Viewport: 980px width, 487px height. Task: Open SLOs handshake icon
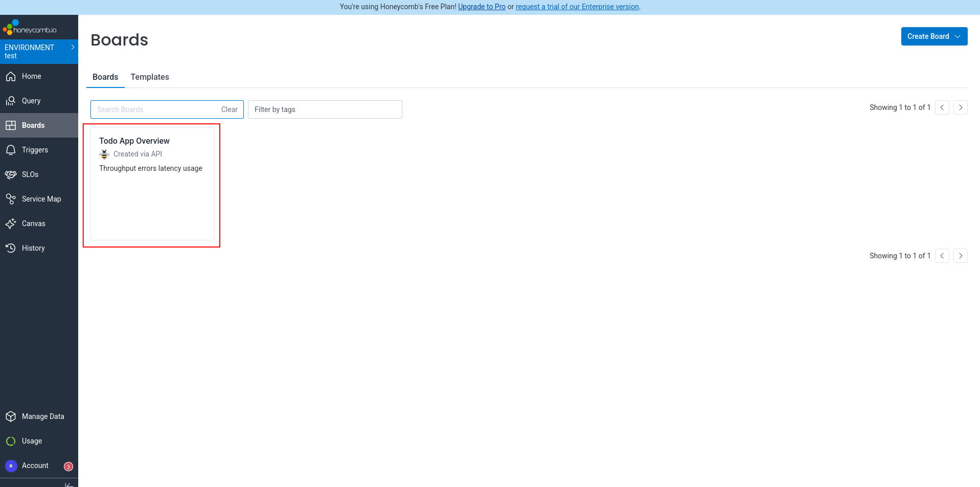click(11, 174)
